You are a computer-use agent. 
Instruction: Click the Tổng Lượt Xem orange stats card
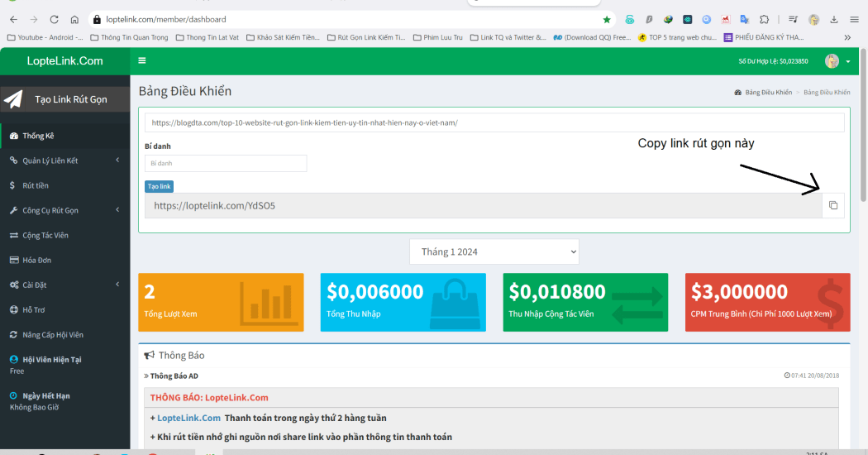221,302
